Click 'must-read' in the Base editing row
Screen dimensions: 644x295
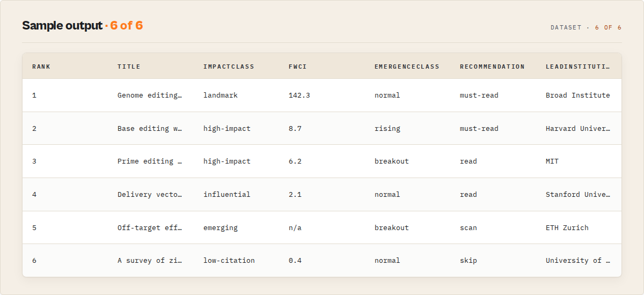point(479,129)
